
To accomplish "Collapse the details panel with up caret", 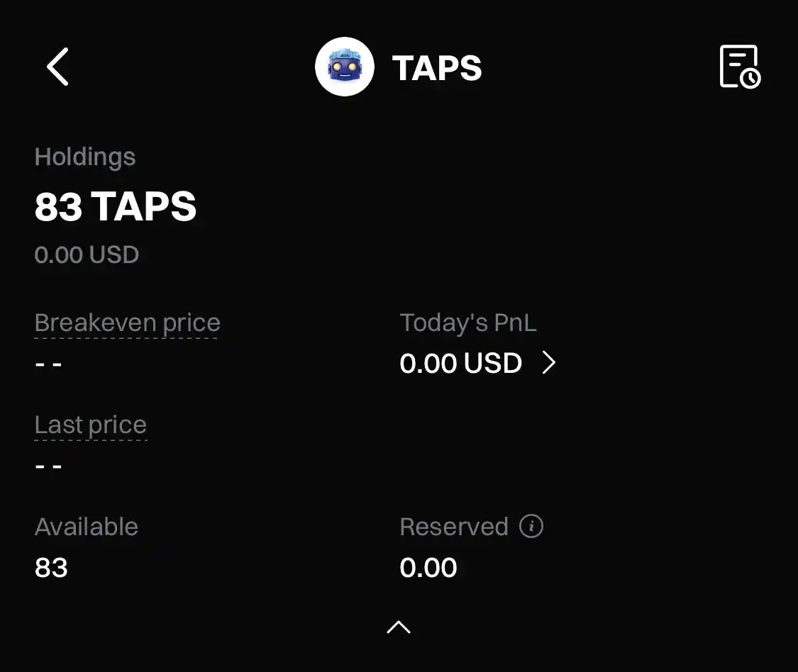I will [x=399, y=627].
